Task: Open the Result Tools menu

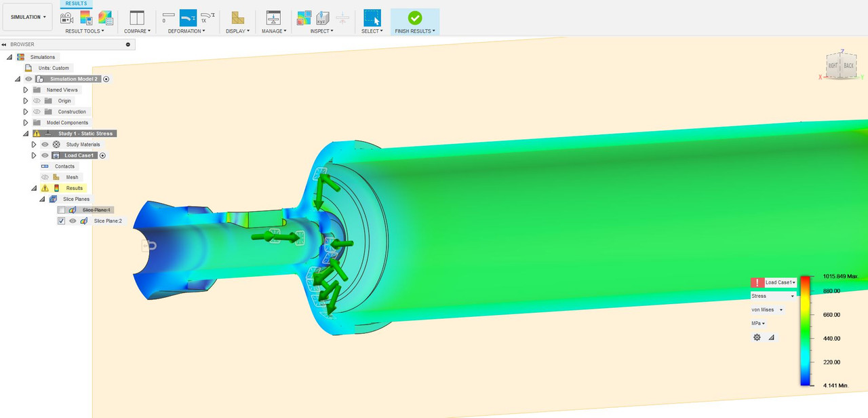Action: pos(84,31)
